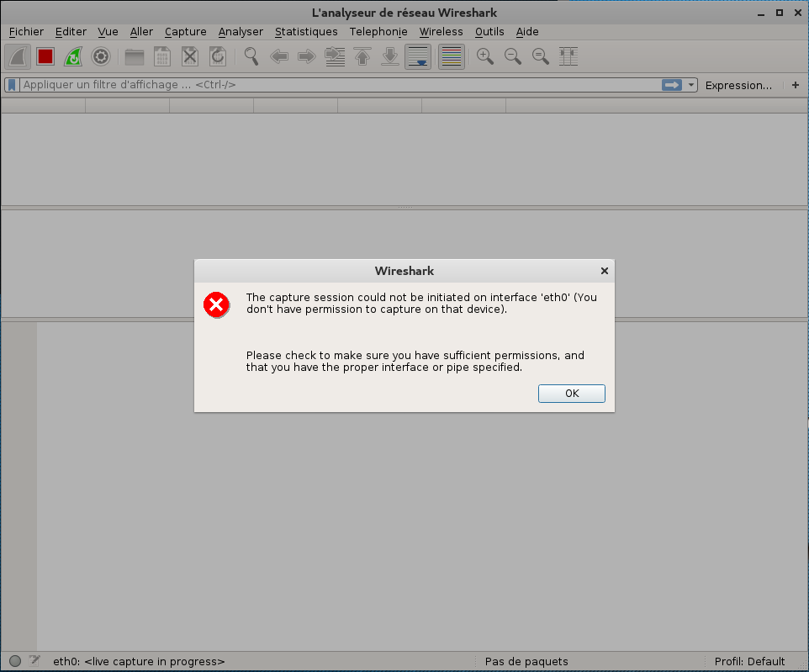Open the Analyser menu
The image size is (809, 672).
click(x=241, y=32)
